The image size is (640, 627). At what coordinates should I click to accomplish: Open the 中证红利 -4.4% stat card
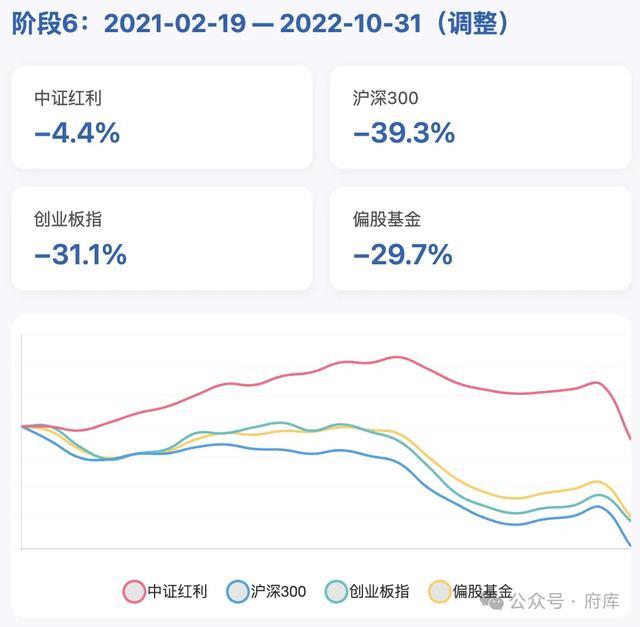(162, 117)
